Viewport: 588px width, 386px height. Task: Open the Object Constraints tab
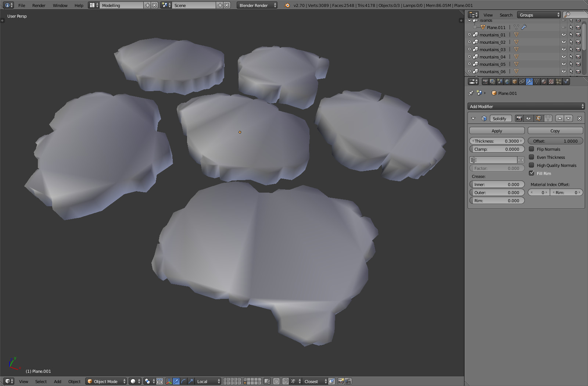[x=522, y=82]
